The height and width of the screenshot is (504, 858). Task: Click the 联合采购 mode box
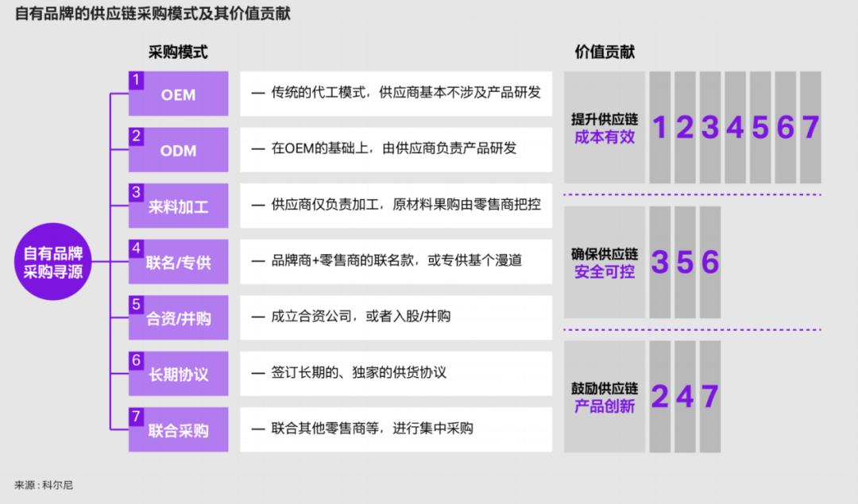click(x=179, y=430)
